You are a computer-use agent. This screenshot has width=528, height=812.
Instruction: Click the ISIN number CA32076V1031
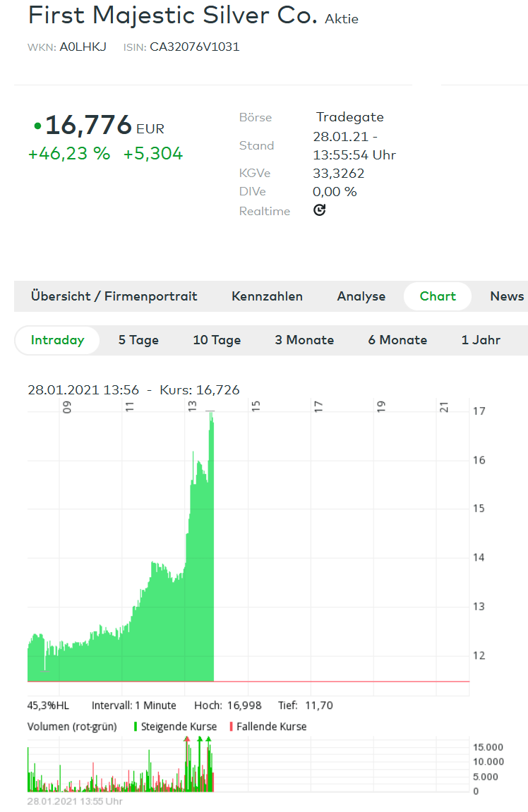click(x=194, y=47)
